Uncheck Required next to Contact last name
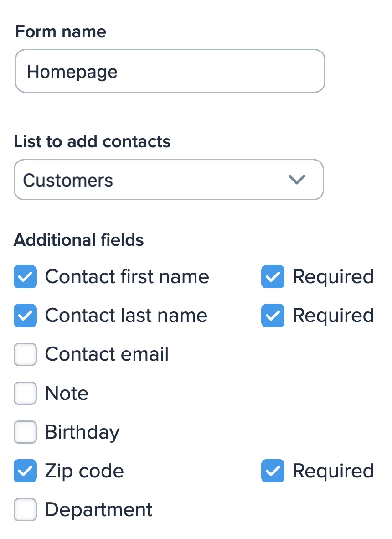Viewport: 392px width, 539px height. (273, 316)
